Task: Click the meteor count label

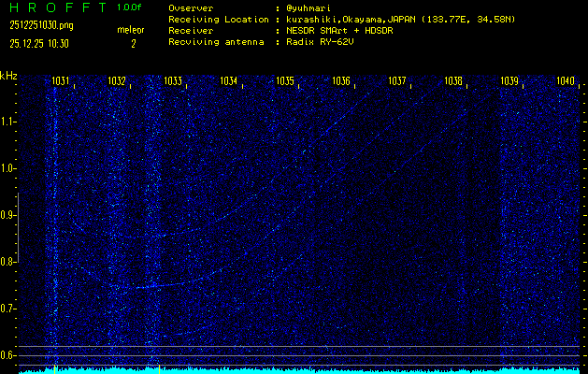Action: tap(131, 30)
